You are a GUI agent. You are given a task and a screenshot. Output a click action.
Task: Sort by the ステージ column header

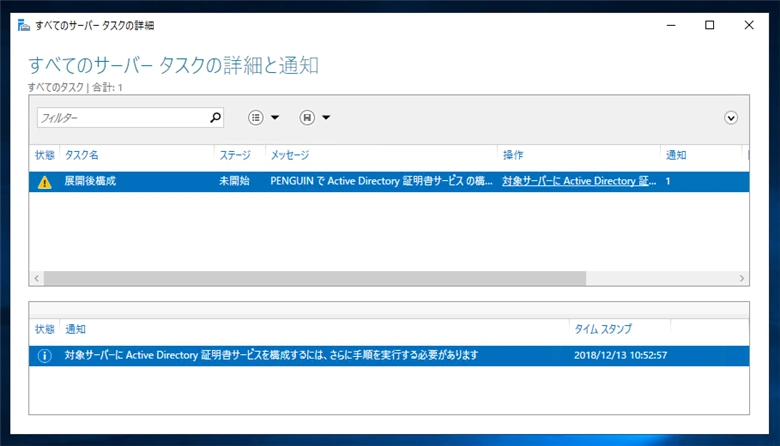(235, 155)
